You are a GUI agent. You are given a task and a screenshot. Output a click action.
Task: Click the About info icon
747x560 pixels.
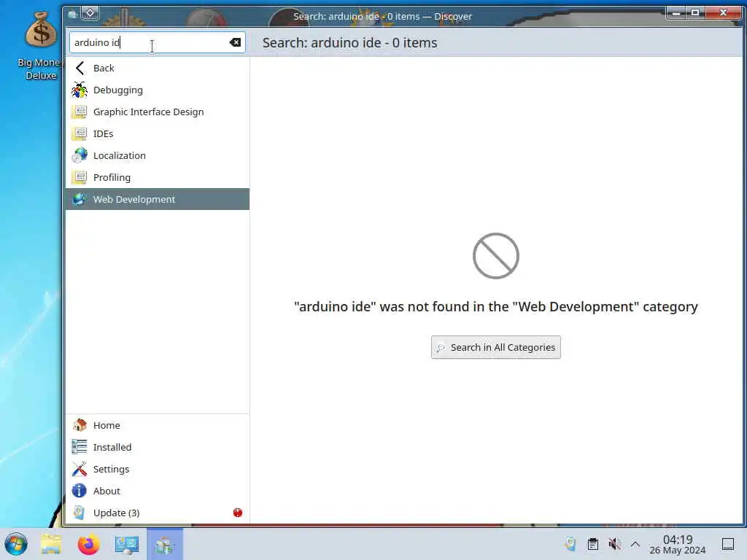click(x=80, y=491)
